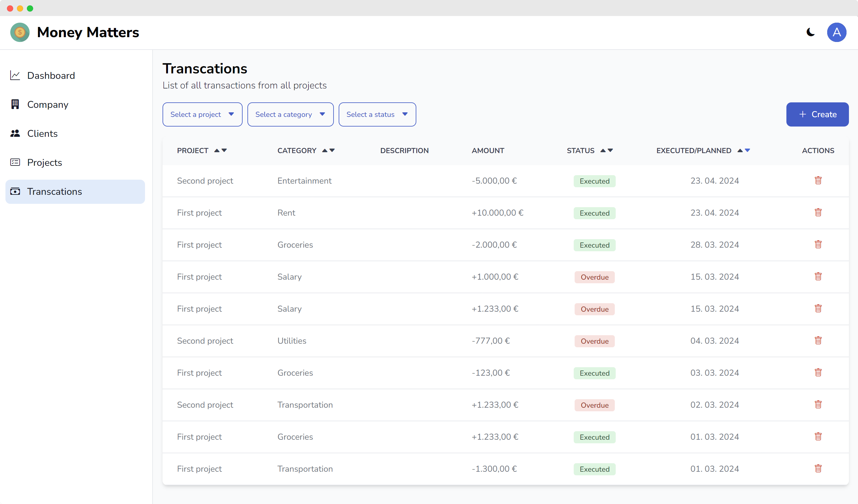The image size is (858, 504).
Task: Delete the -123,00 € Groceries transaction
Action: click(818, 372)
